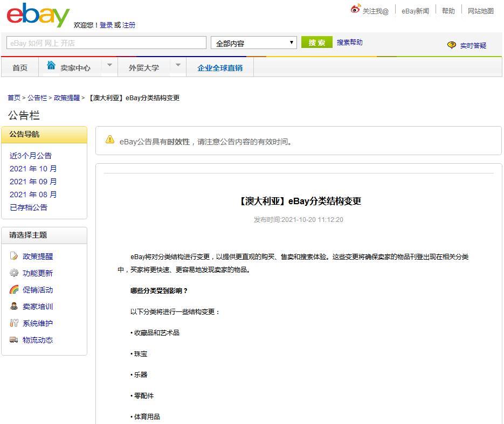The width and height of the screenshot is (504, 424).
Task: Select the 政策提醒 topic link
Action: click(38, 256)
